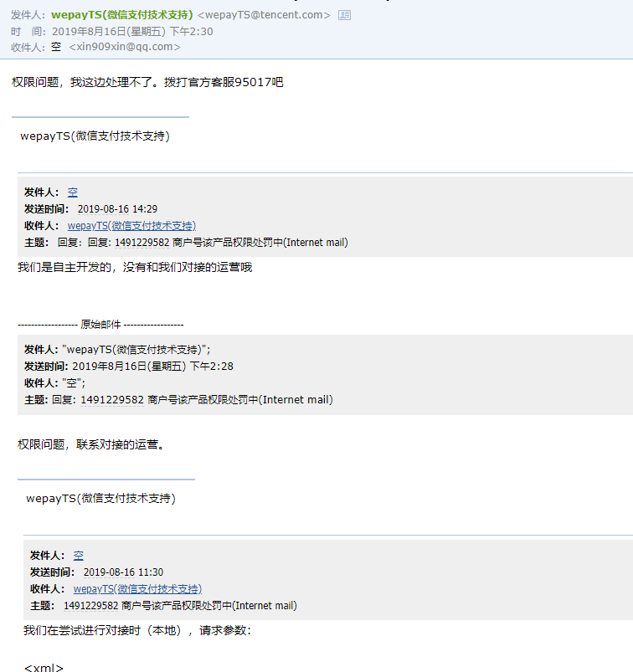Select recipient address xin909xin@qq.com
Image resolution: width=633 pixels, height=672 pixels.
125,47
